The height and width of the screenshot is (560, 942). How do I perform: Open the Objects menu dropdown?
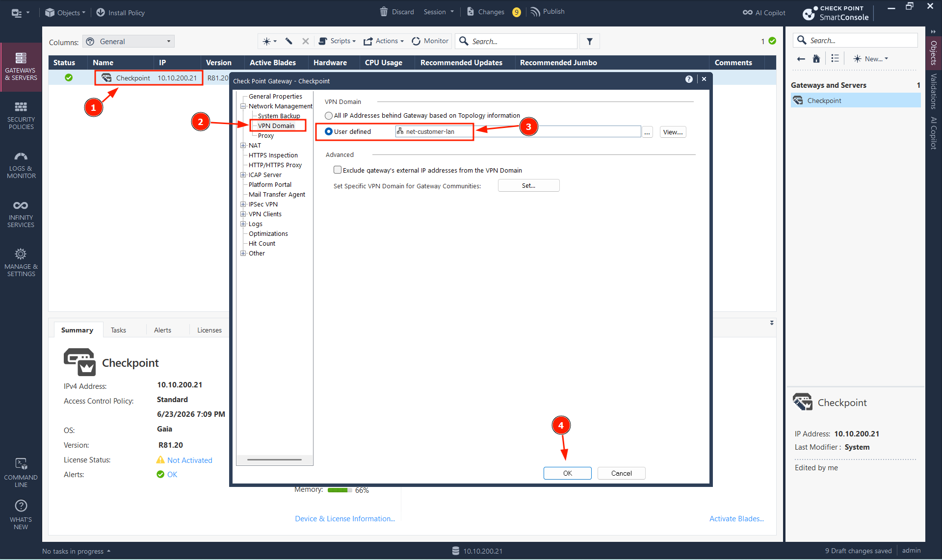tap(65, 13)
